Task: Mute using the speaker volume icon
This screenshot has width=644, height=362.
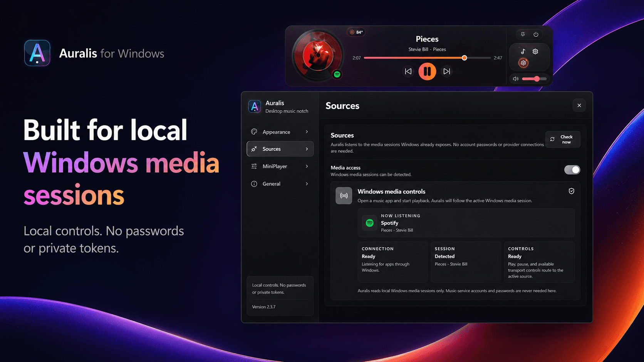Action: [x=515, y=79]
